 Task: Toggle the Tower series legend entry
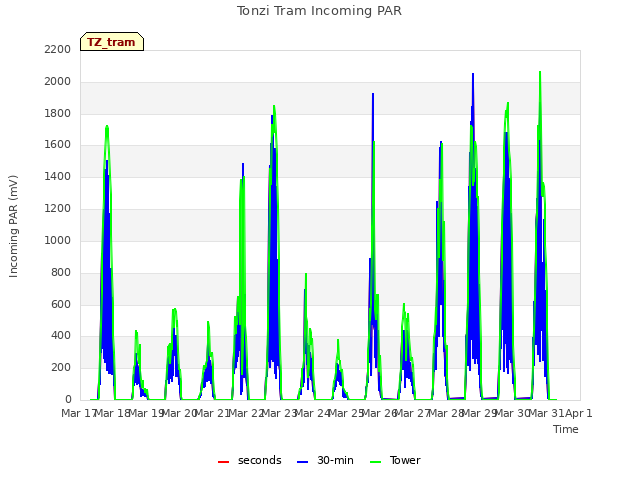click(x=395, y=461)
